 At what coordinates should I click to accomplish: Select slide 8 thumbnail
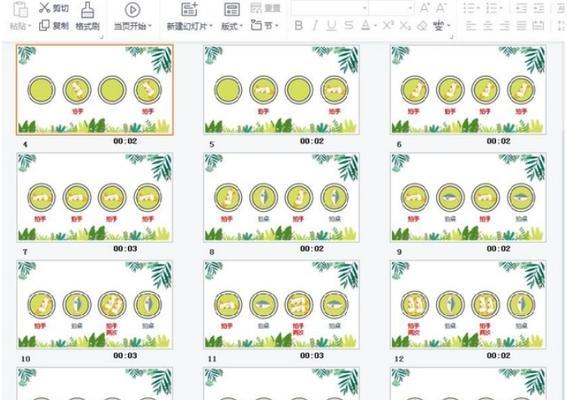tap(281, 197)
